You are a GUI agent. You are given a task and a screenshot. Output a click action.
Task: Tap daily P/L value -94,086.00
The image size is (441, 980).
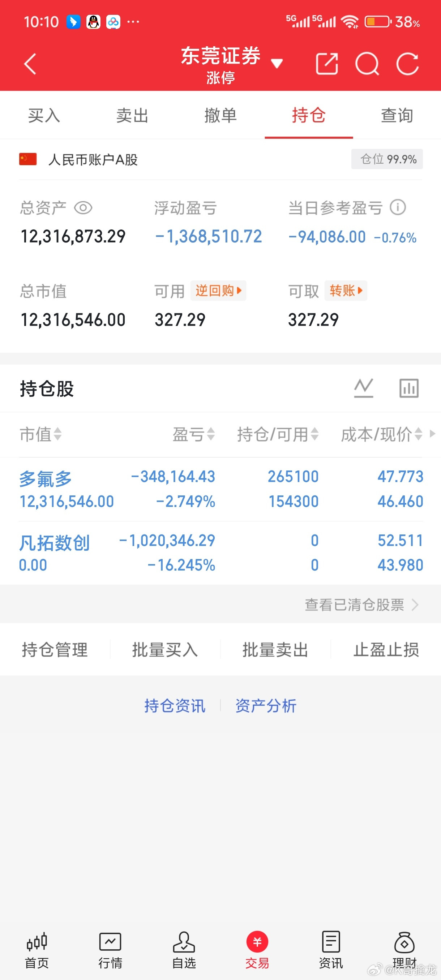[x=327, y=237]
